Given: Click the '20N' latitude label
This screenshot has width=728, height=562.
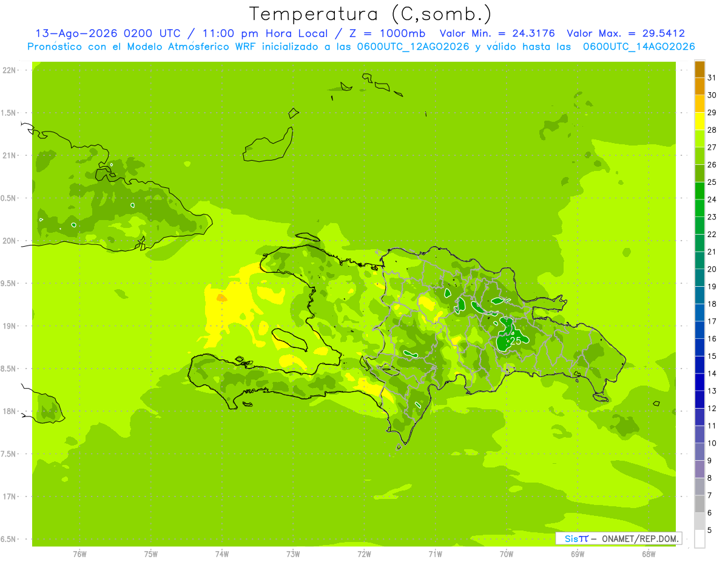Looking at the screenshot, I should [9, 241].
